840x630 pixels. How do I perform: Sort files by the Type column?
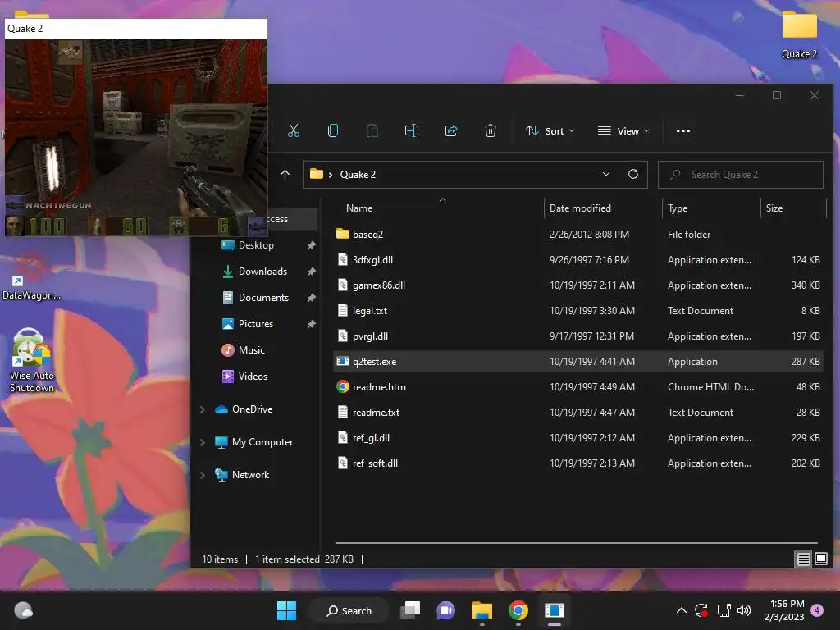click(x=678, y=208)
